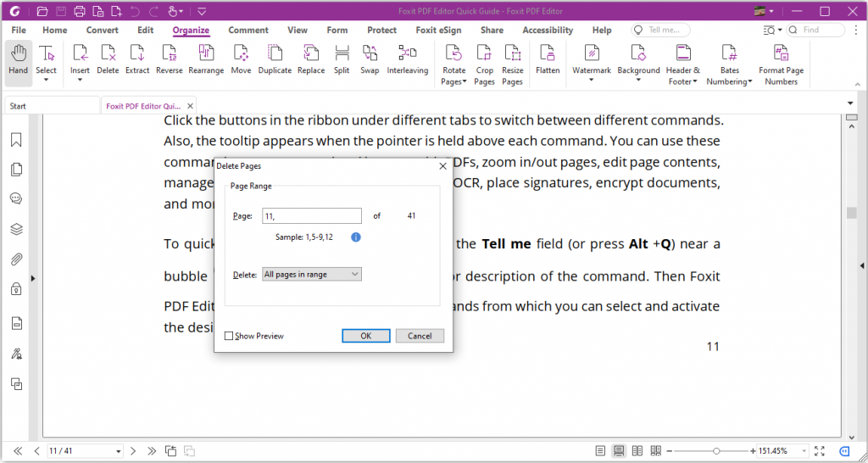The width and height of the screenshot is (868, 463).
Task: Click the Move pages icon
Action: [x=241, y=60]
